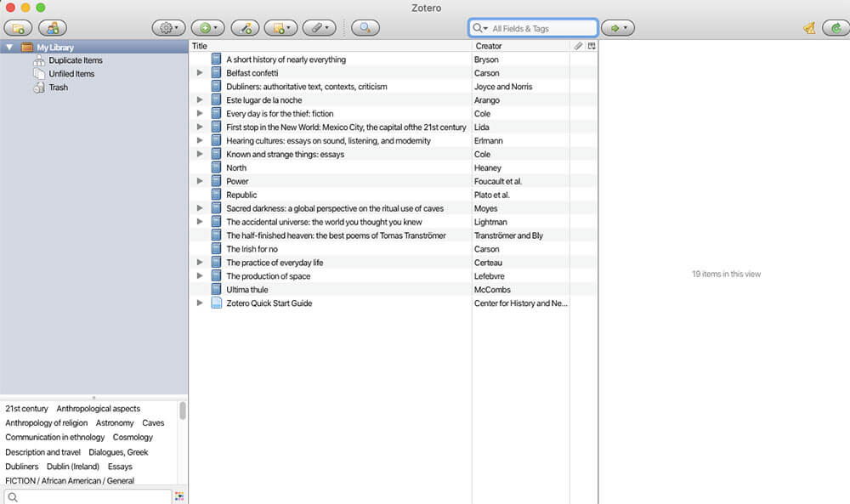Expand the Belfast confetti item

(x=200, y=72)
